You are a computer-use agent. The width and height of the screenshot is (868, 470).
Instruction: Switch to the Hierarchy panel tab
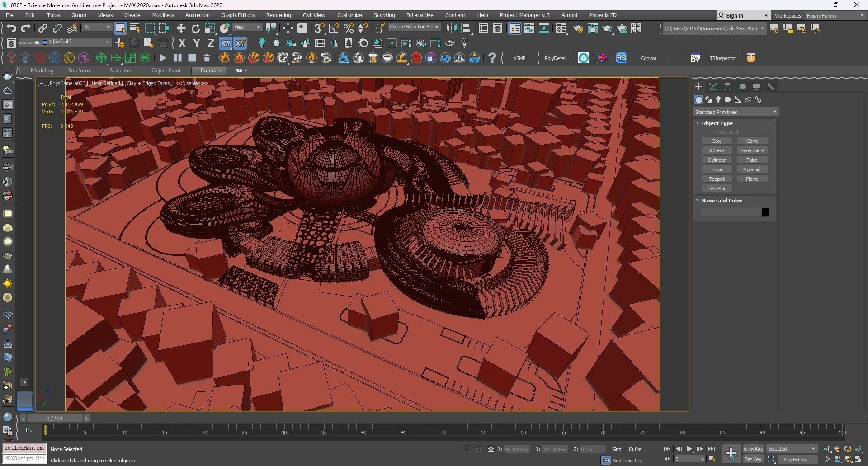point(727,86)
